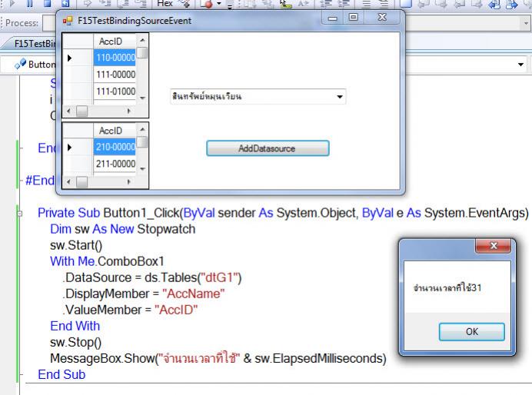
Task: Click the upper grid's vertical scrollbar thumb
Action: click(143, 53)
